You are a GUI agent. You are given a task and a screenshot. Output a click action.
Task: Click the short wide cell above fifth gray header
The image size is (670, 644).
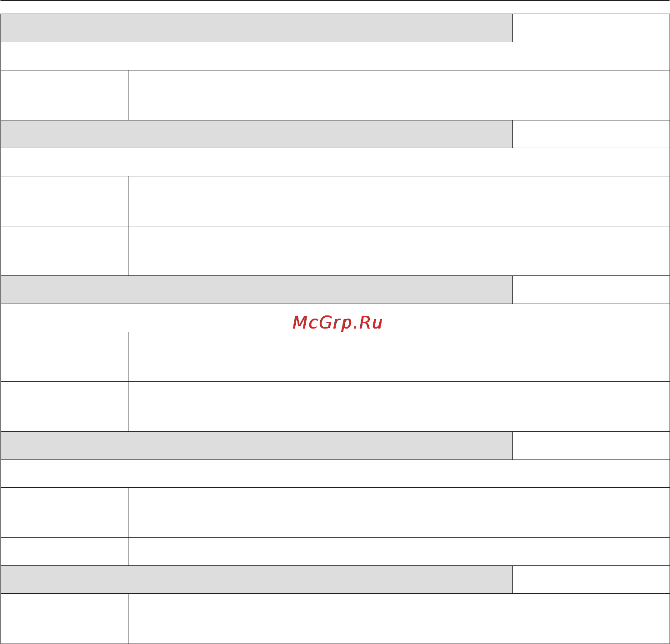(399, 551)
